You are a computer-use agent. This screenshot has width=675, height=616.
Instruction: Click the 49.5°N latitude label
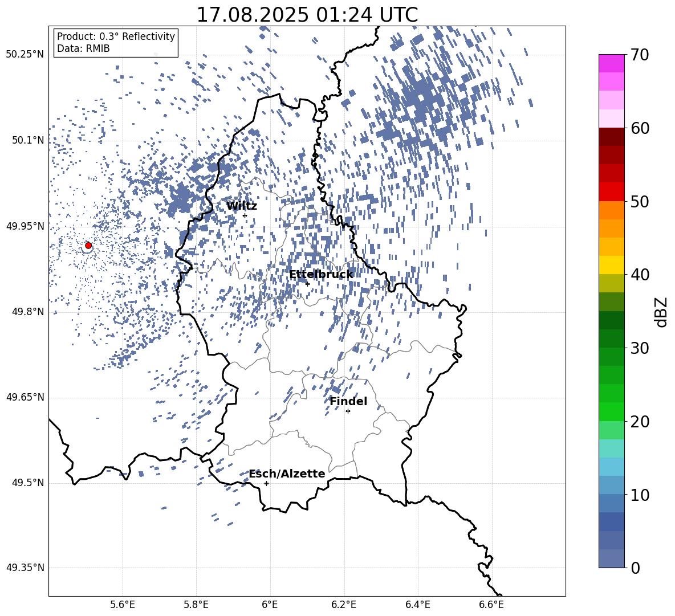[x=29, y=483]
